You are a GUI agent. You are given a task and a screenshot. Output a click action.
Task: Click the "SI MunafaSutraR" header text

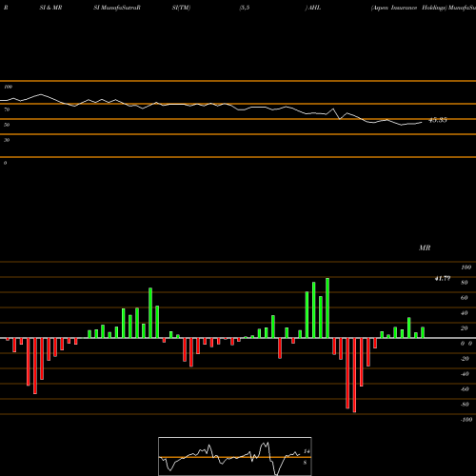117,8
